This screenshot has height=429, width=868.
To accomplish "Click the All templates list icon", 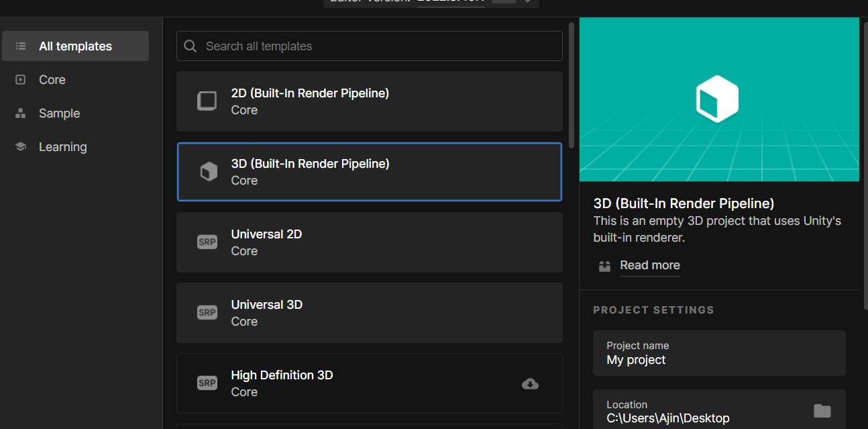I will [x=21, y=46].
